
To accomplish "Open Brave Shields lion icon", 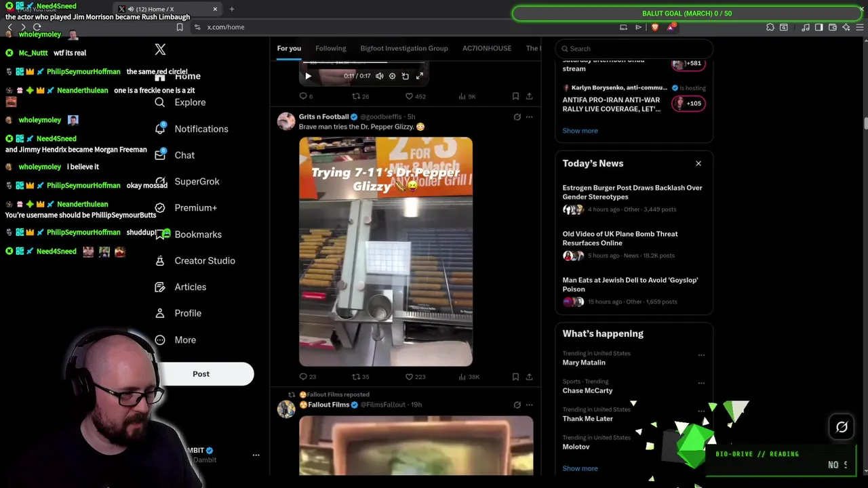I will coord(654,27).
